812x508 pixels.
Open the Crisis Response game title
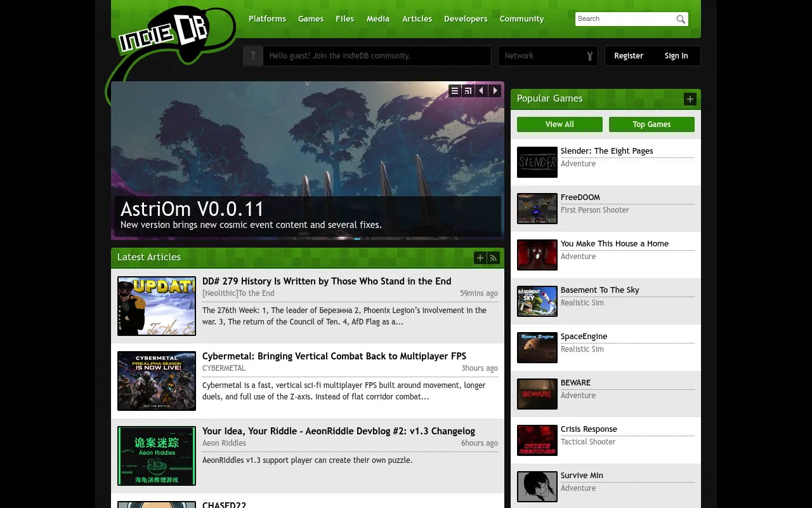coord(589,429)
